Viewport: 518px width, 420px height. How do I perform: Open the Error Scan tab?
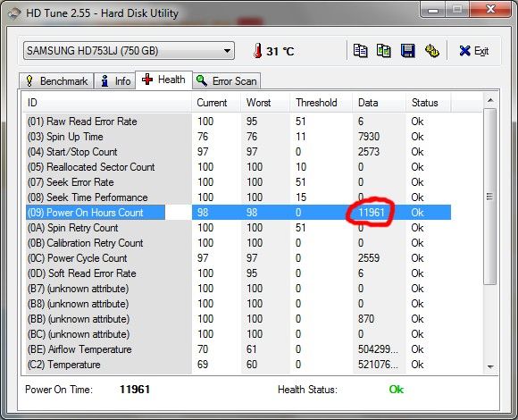227,81
